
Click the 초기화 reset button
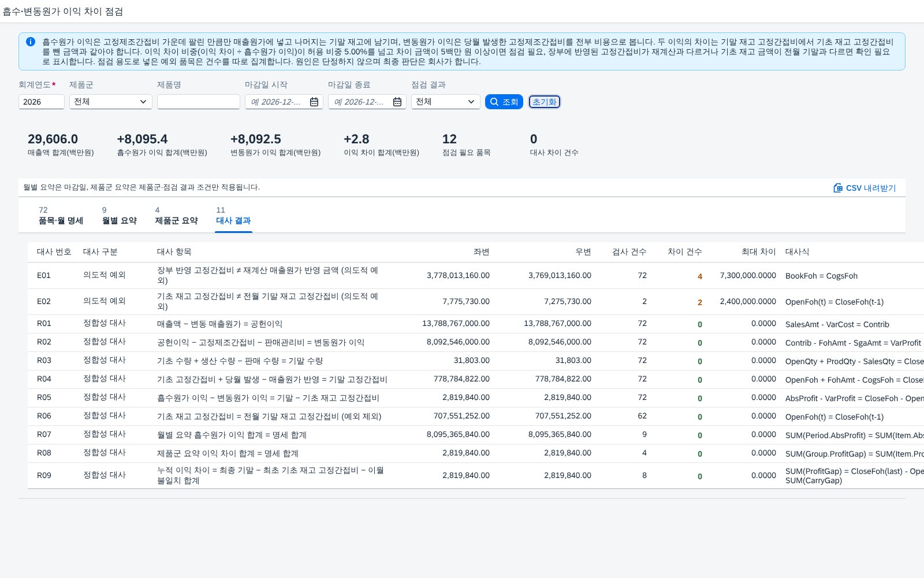[545, 102]
